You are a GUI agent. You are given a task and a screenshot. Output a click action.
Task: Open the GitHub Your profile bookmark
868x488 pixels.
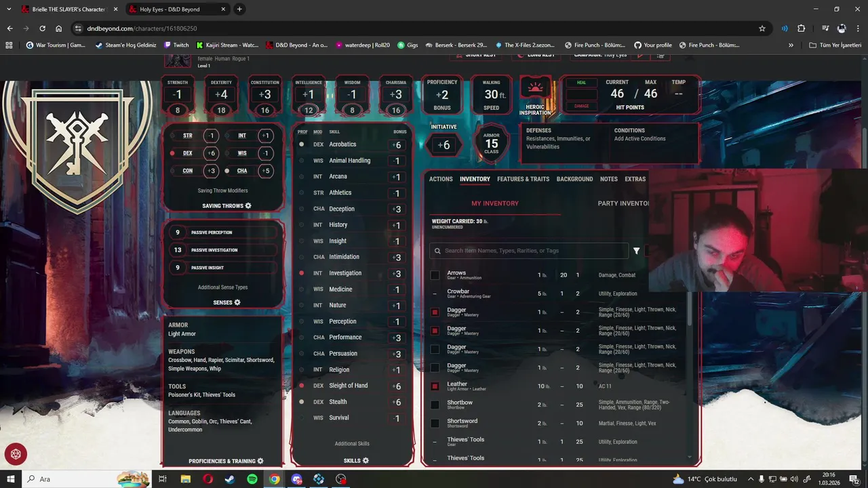[x=653, y=45]
